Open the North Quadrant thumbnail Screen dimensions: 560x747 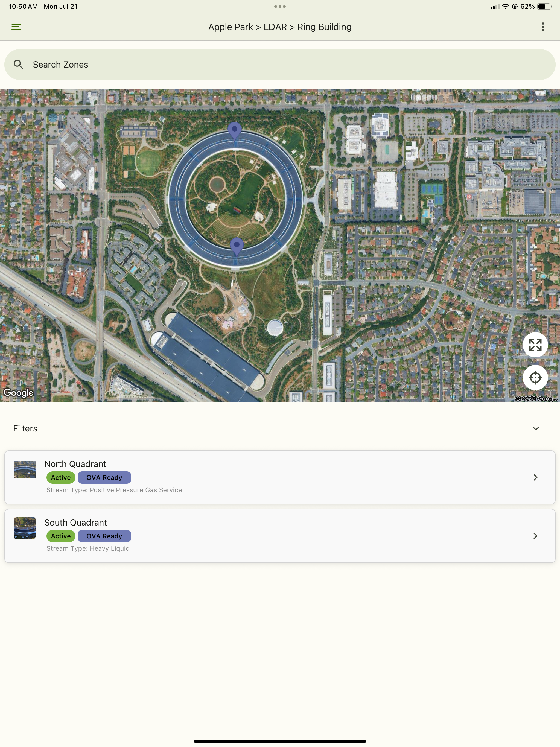point(24,469)
